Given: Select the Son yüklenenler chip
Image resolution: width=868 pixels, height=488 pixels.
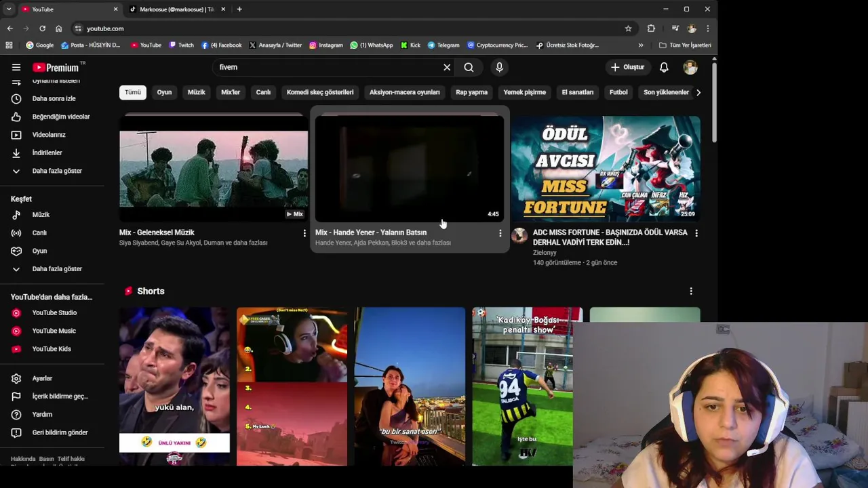Looking at the screenshot, I should (666, 92).
